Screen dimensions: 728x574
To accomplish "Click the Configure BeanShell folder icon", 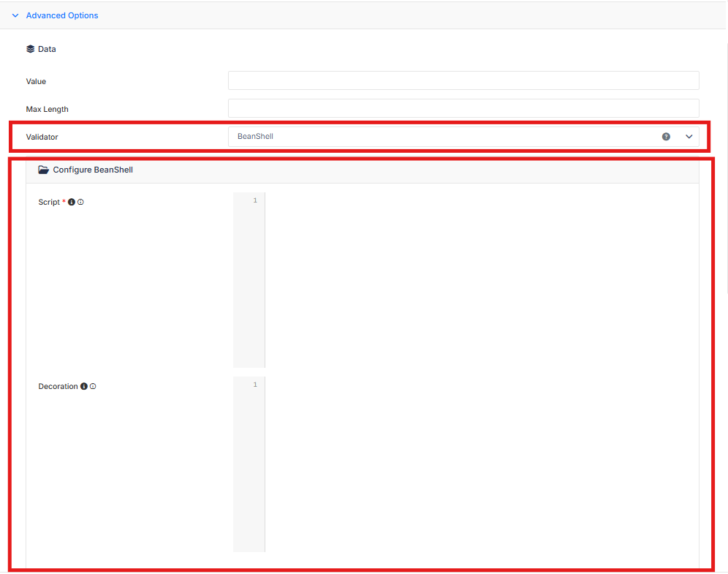I will coord(44,170).
